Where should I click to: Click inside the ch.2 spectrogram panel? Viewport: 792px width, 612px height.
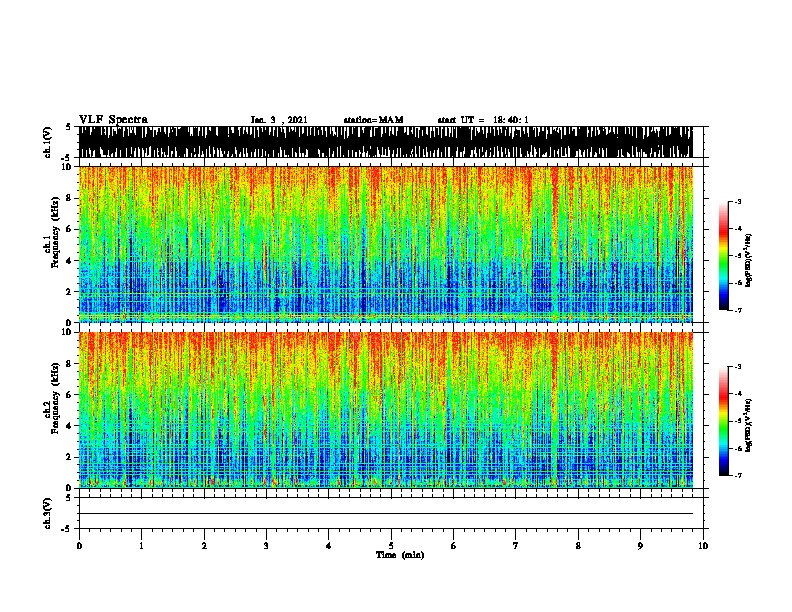coord(386,410)
